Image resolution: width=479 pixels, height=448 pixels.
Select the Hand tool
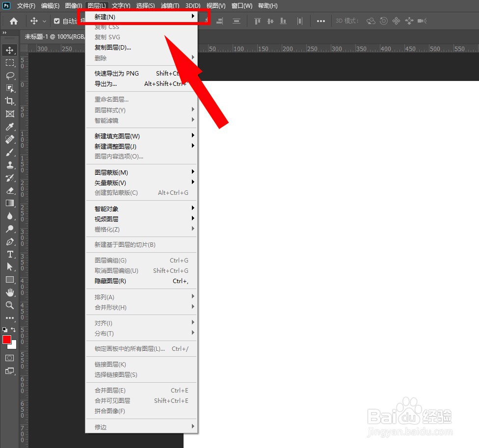click(10, 292)
